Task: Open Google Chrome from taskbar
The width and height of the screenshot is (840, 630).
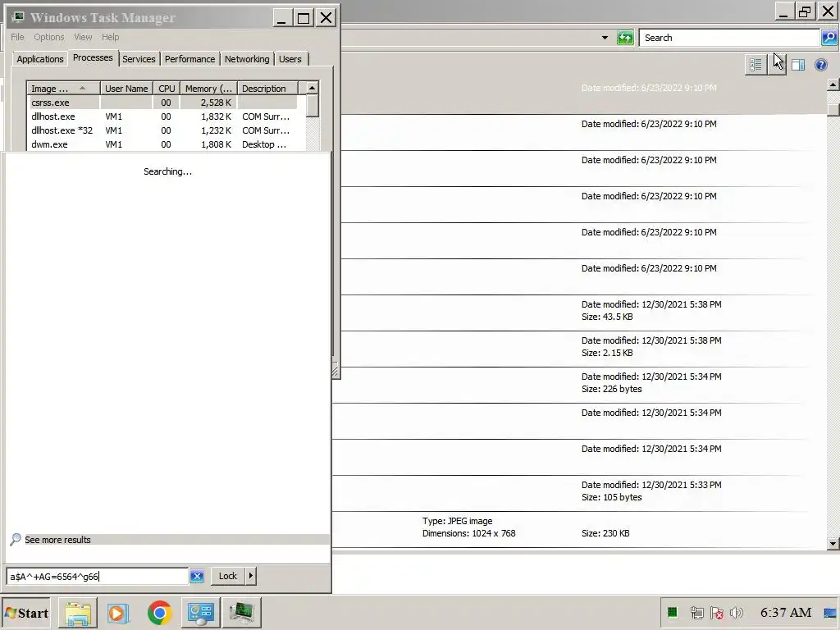Action: click(159, 613)
